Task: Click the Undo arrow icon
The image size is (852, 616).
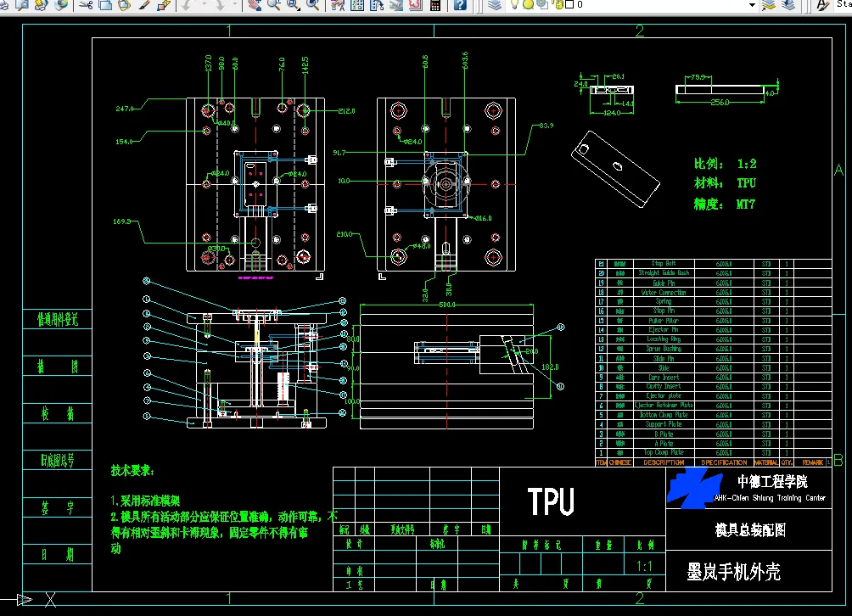Action: pyautogui.click(x=188, y=5)
